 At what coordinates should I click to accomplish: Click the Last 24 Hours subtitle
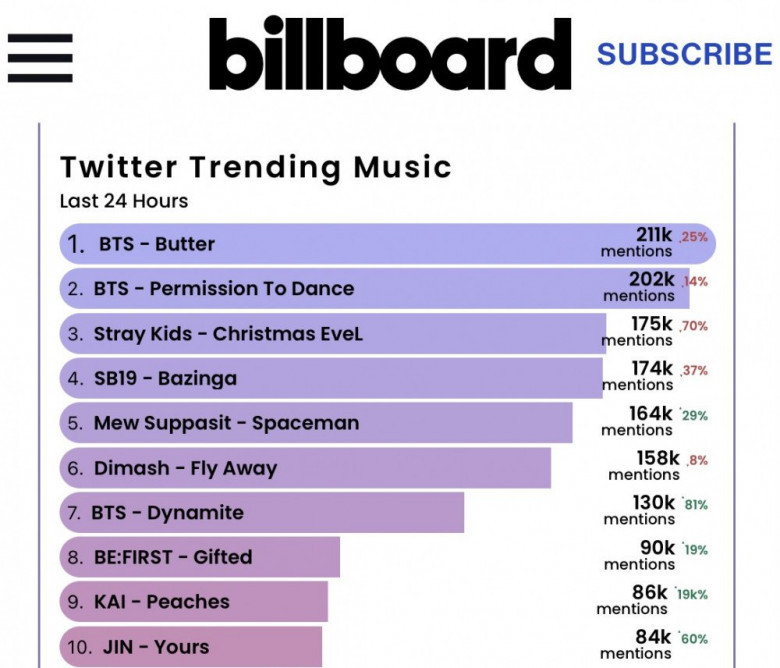point(124,201)
